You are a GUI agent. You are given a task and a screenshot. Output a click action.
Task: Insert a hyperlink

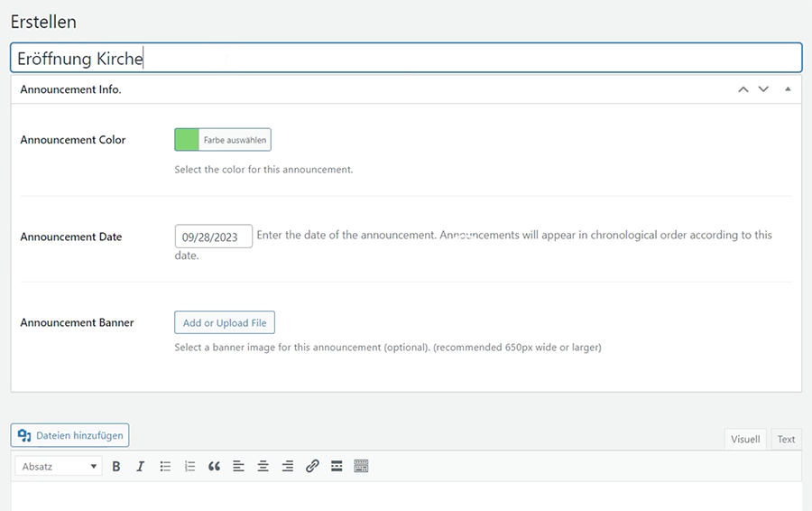pyautogui.click(x=312, y=466)
